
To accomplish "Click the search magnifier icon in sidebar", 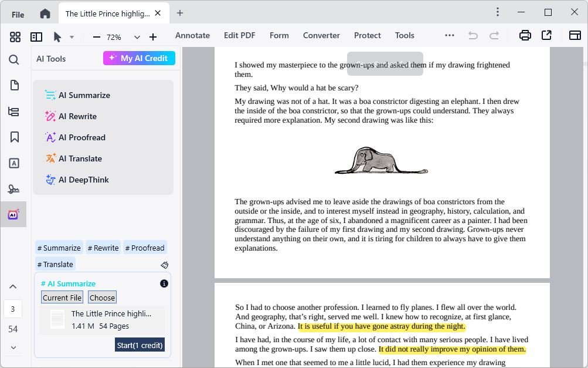I will [x=14, y=59].
